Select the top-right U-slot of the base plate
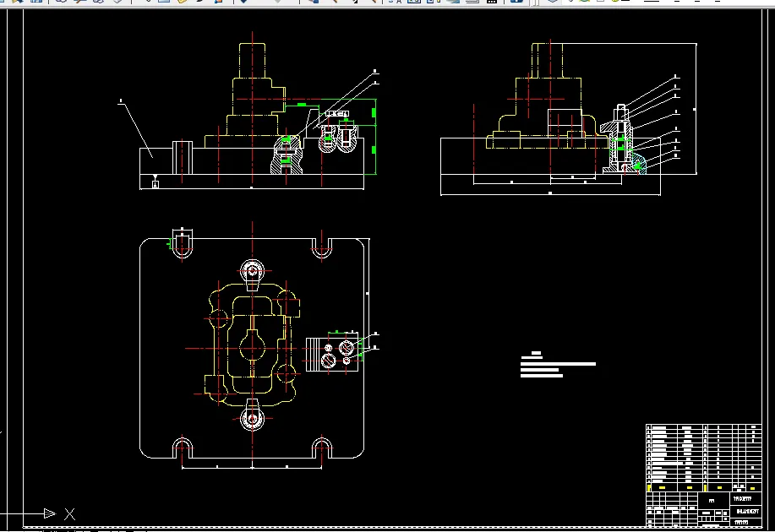The width and height of the screenshot is (775, 532). (x=322, y=248)
